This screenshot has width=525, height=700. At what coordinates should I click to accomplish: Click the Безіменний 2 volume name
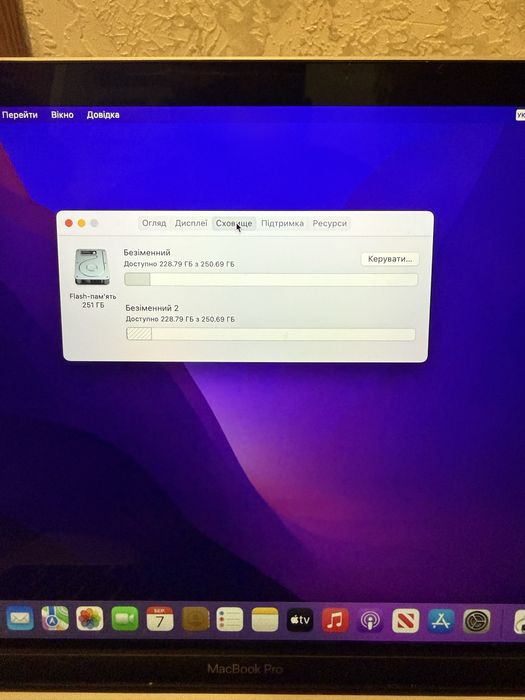(152, 308)
